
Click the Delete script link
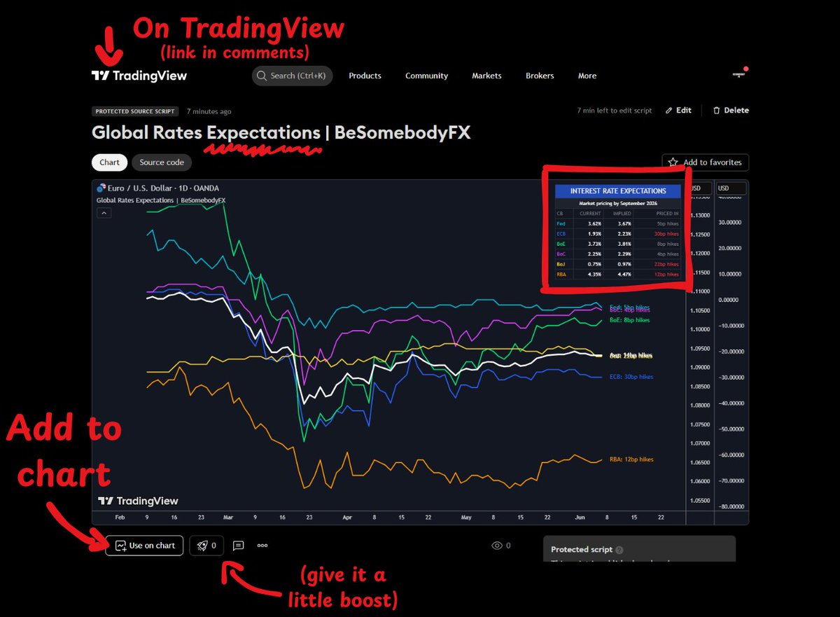click(x=731, y=111)
